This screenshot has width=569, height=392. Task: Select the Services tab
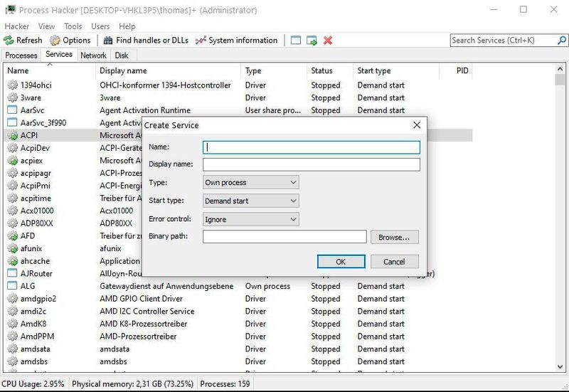[x=59, y=54]
